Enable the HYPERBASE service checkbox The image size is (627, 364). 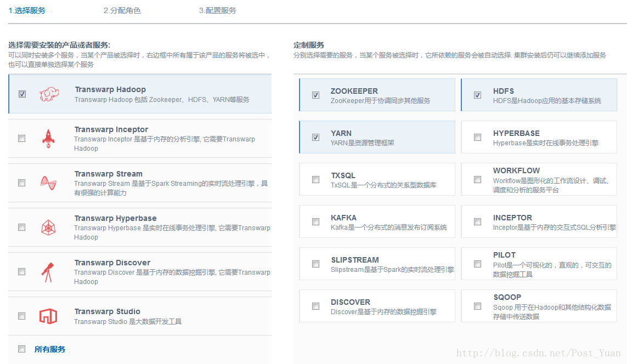pos(477,137)
